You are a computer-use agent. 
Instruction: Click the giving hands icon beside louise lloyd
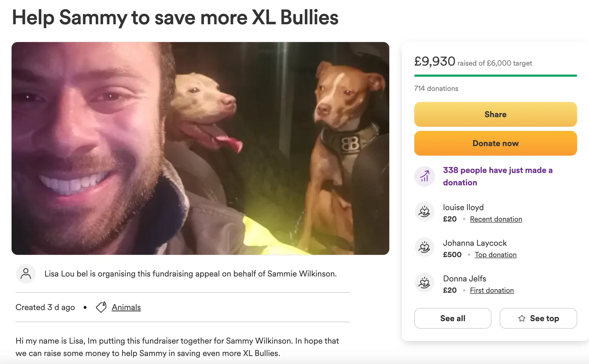click(424, 212)
